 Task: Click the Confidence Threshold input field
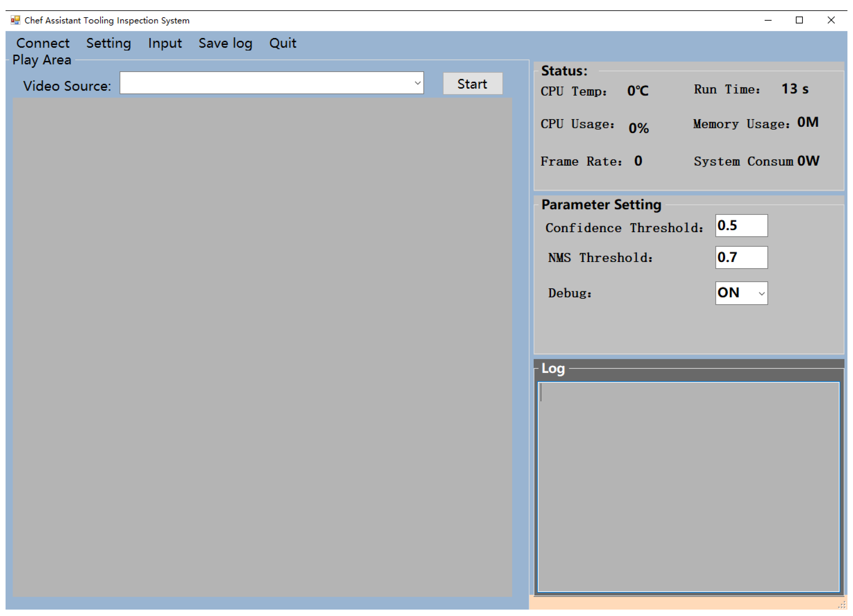(741, 226)
